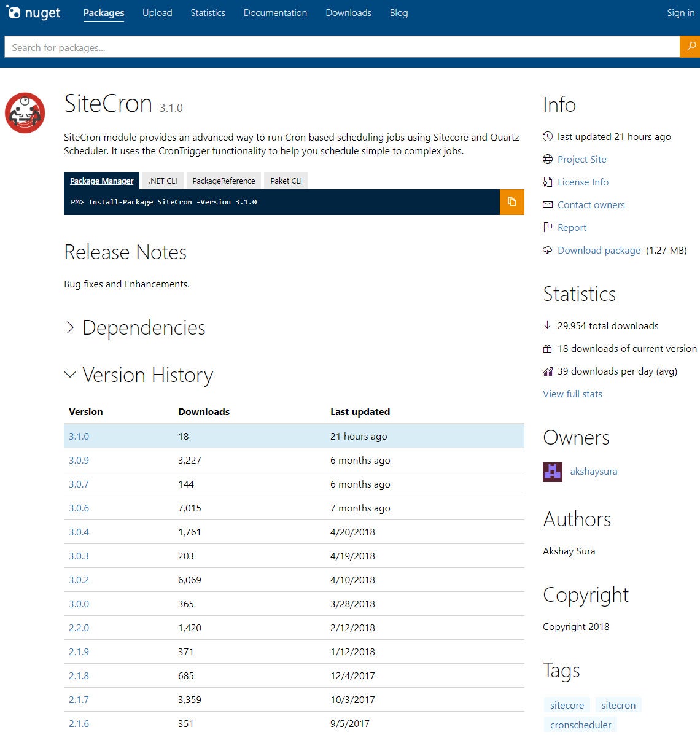Click the orange search magnifier button
700x735 pixels.
coord(690,47)
